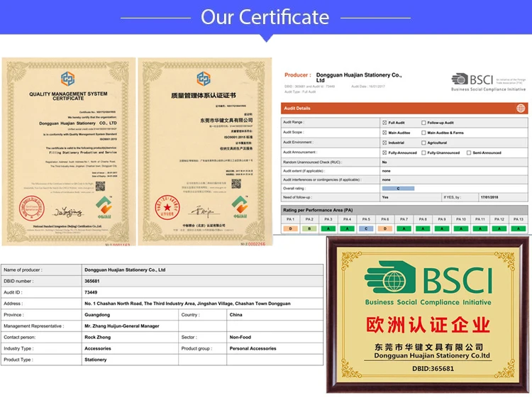Click ISO9001:2015 text on the Chinese certificate
This screenshot has width=532, height=405.
[238, 138]
